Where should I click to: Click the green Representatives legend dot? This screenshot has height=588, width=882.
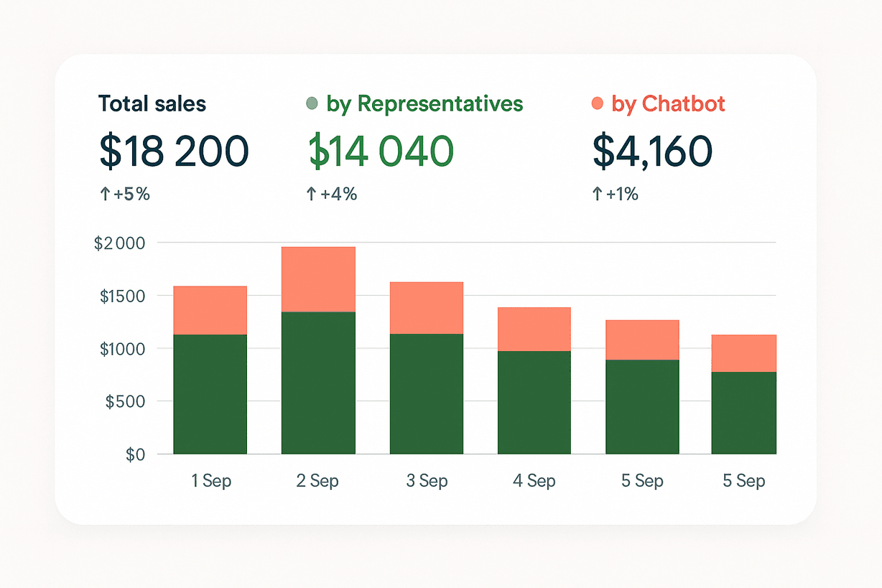pos(311,103)
